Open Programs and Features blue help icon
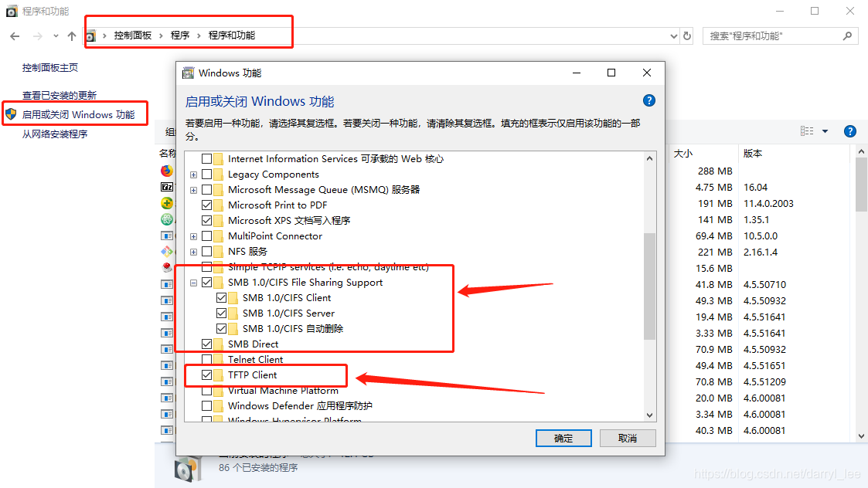 849,131
